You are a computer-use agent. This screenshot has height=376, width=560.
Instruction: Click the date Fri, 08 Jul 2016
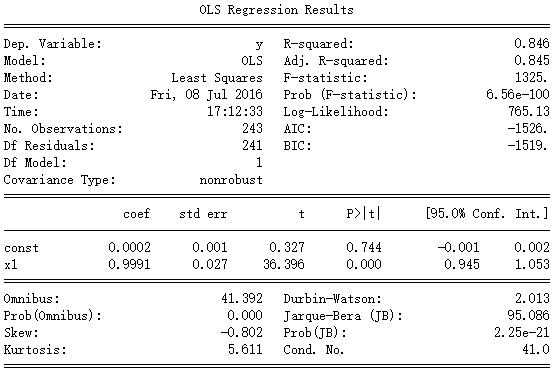pyautogui.click(x=206, y=95)
